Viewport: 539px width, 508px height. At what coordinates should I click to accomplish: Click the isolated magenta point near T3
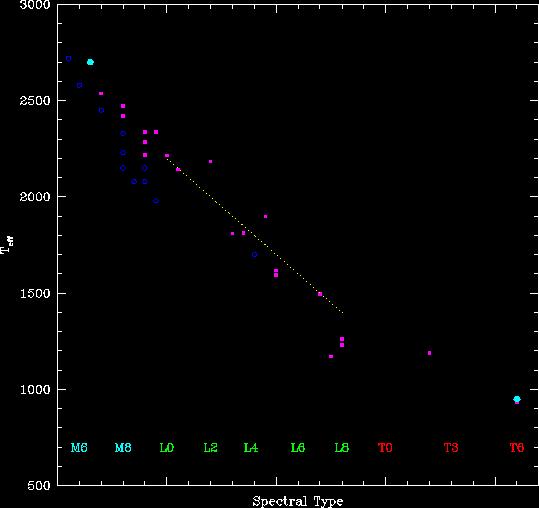[x=429, y=353]
